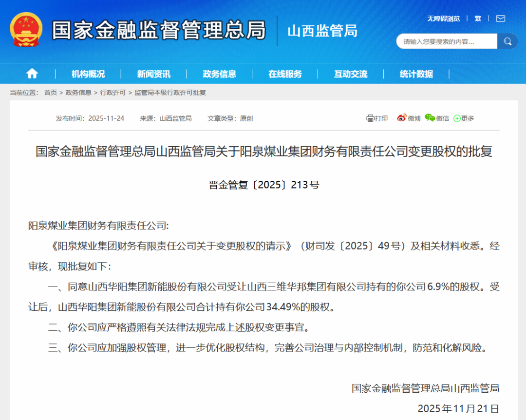Screen dimensions: 526x420
Task: Go to 政务信息 breadcrumb link
Action: point(78,93)
